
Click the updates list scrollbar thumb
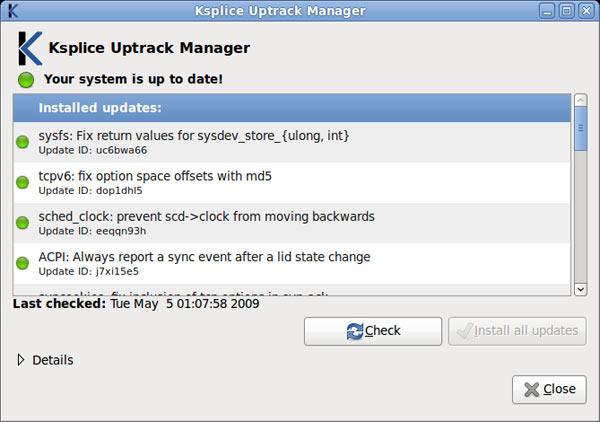click(580, 132)
